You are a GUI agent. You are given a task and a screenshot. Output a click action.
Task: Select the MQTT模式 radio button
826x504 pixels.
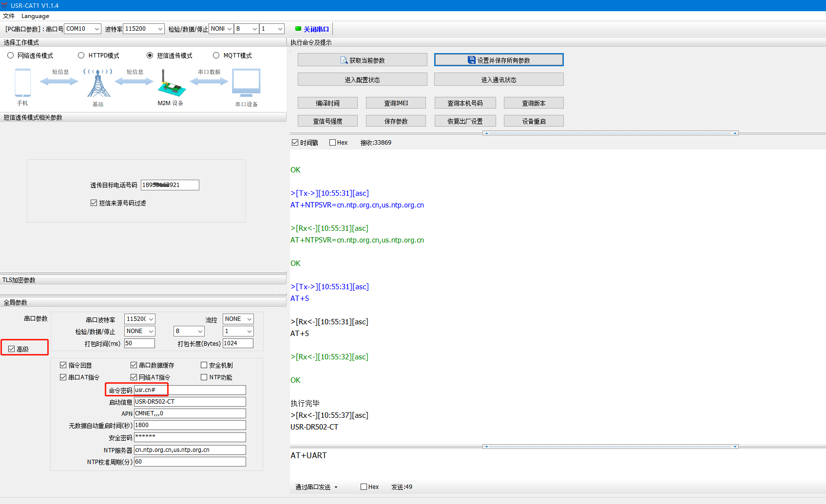pyautogui.click(x=216, y=56)
